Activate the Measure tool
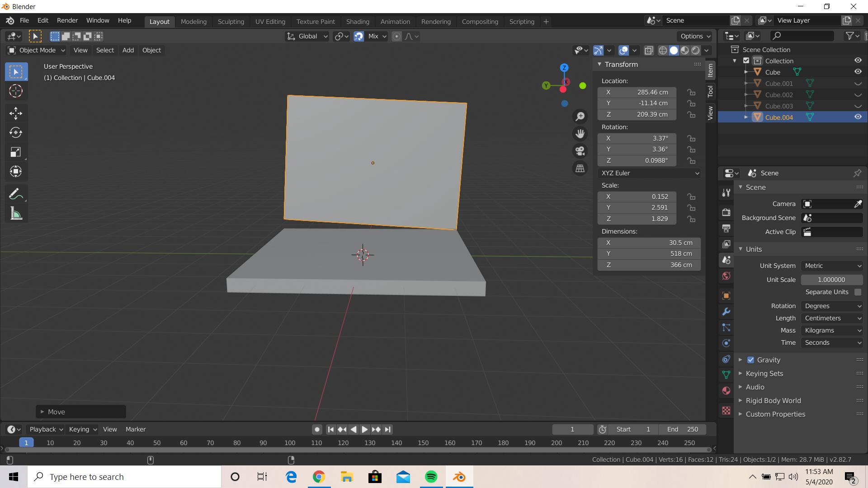Screen dimensions: 868x488 pyautogui.click(x=16, y=213)
